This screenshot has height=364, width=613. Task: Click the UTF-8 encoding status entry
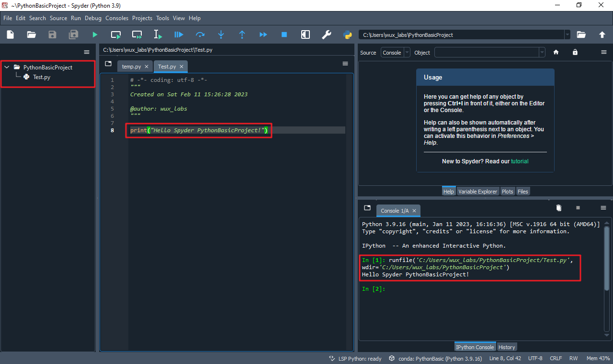pos(535,358)
